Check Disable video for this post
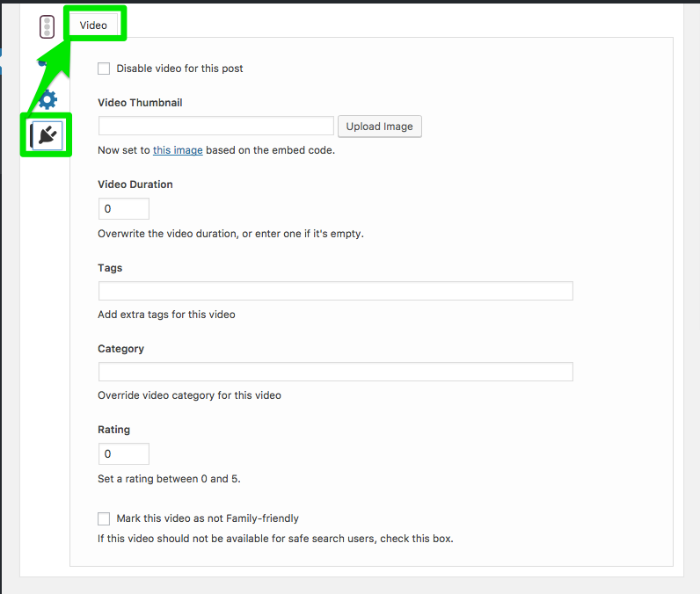The height and width of the screenshot is (594, 700). pos(104,69)
